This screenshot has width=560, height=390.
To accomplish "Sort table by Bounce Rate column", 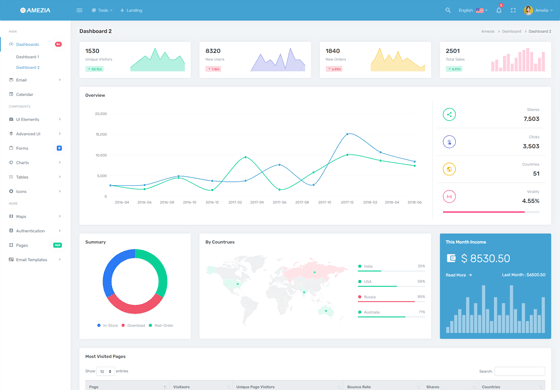I will [x=382, y=386].
